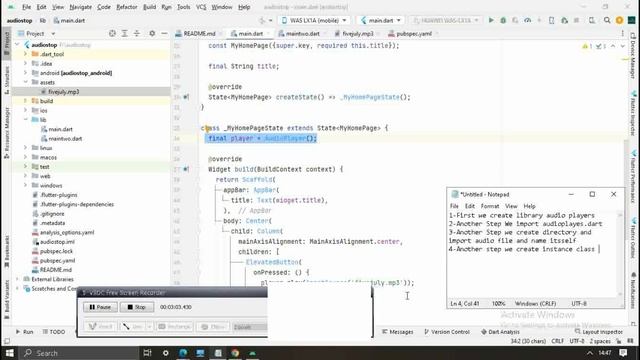Open the Windows Start menu

9,353
